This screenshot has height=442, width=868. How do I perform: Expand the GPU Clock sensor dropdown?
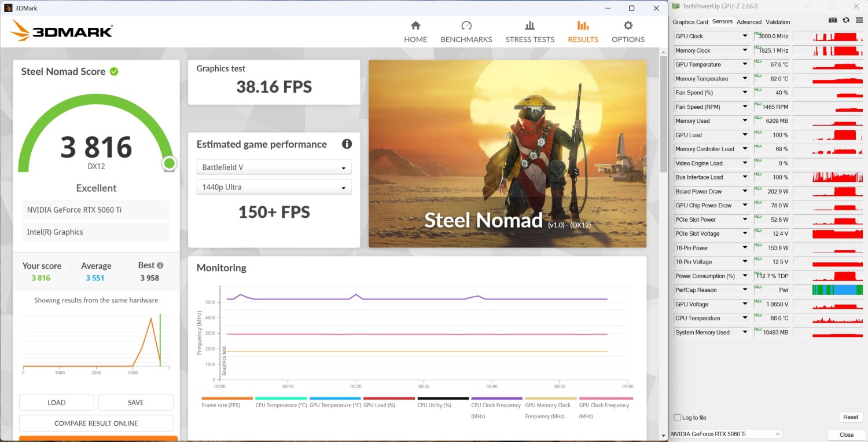tap(745, 36)
